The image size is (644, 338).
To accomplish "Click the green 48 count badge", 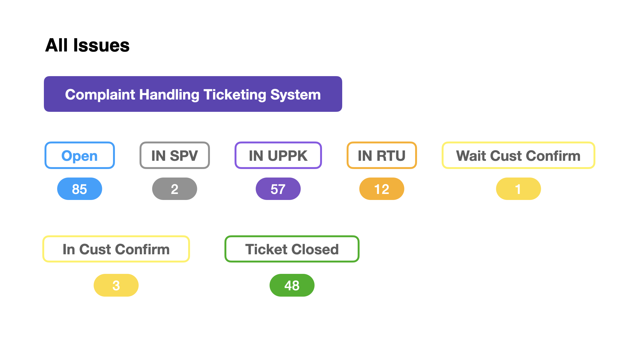I will tap(292, 285).
